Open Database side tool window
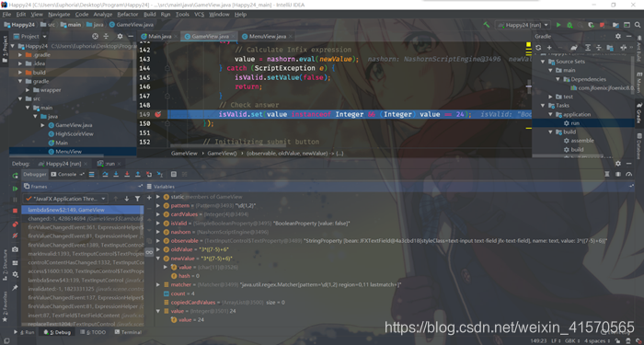644x345 pixels. click(639, 146)
